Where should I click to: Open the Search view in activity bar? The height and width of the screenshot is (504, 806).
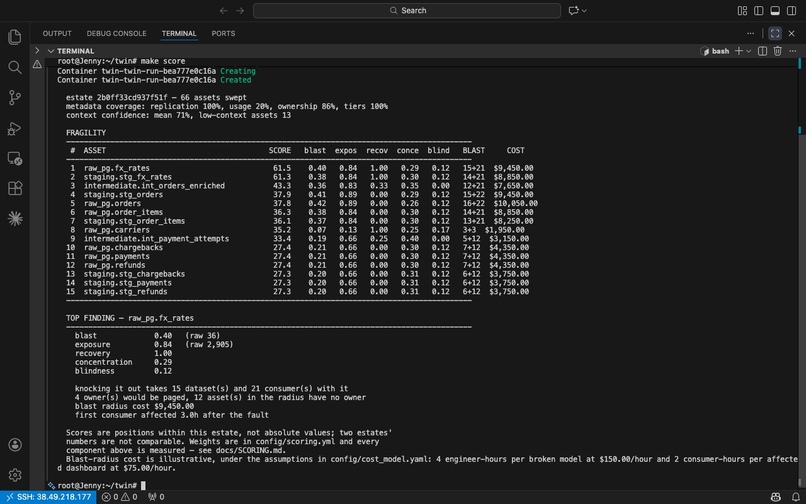pos(15,67)
